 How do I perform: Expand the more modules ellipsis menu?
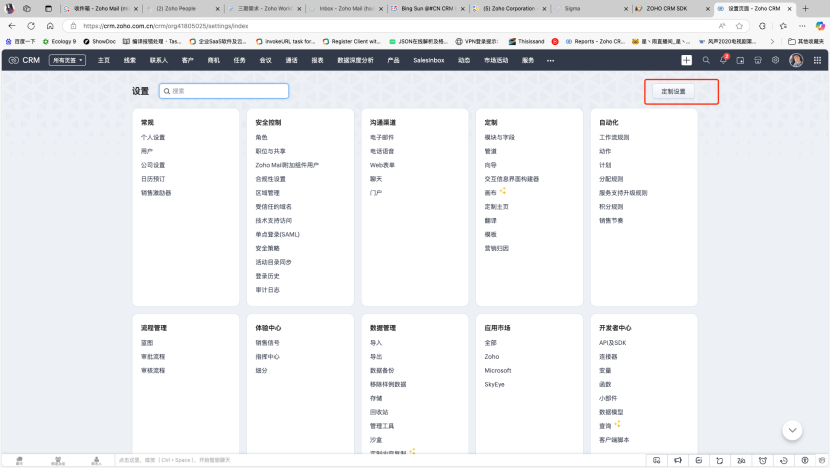click(x=550, y=60)
